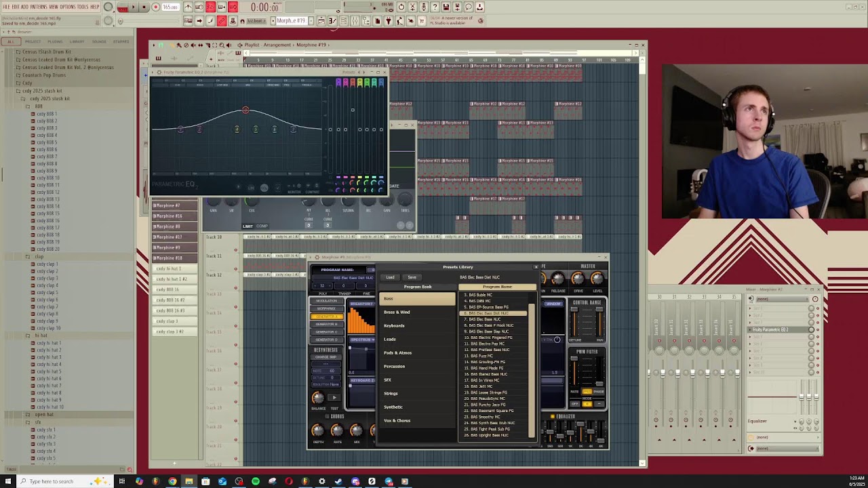
Task: Click the Save button in Presets Library
Action: tap(412, 277)
